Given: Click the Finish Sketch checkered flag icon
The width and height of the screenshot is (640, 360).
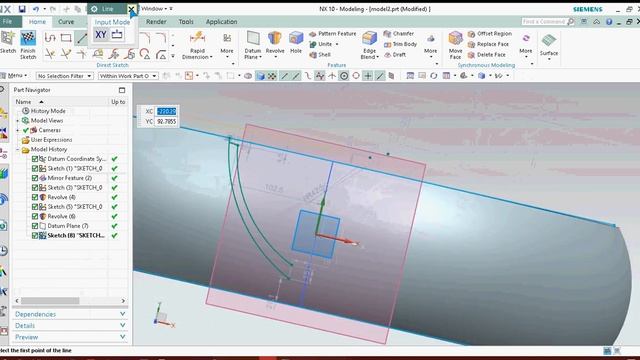Looking at the screenshot, I should (x=28, y=38).
